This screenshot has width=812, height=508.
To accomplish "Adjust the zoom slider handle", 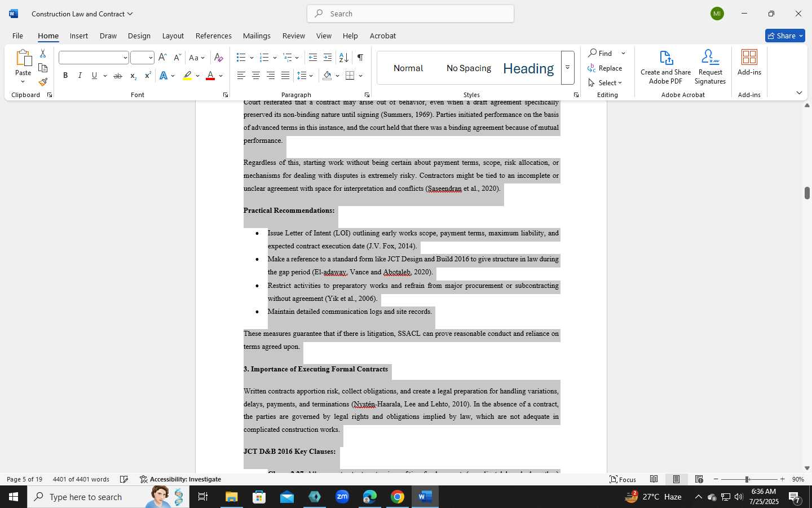I will 747,479.
